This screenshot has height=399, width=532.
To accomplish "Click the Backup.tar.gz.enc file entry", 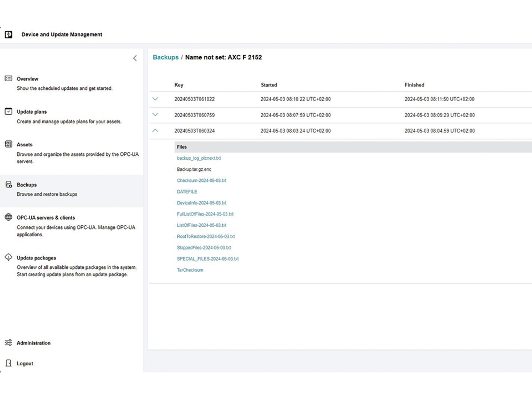I will click(x=194, y=169).
